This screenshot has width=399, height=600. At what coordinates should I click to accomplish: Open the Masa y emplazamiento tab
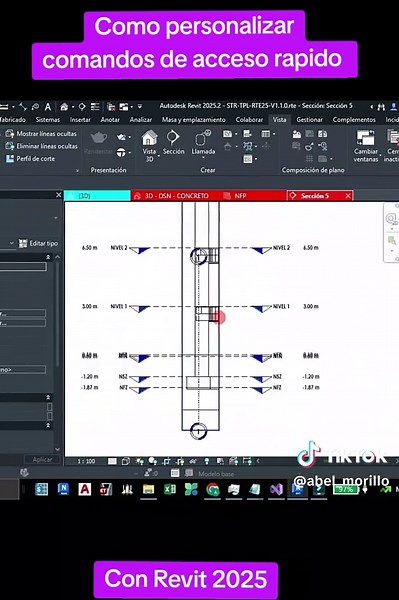point(194,120)
